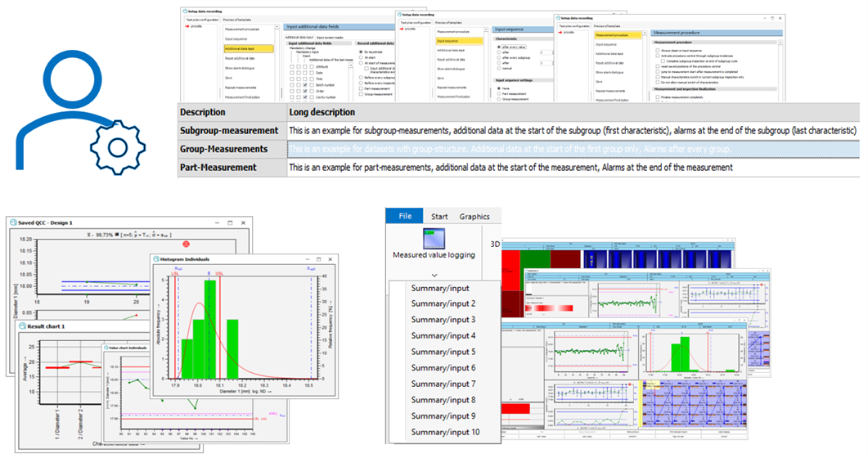Click the blue user-with-gear administration icon

click(x=81, y=114)
